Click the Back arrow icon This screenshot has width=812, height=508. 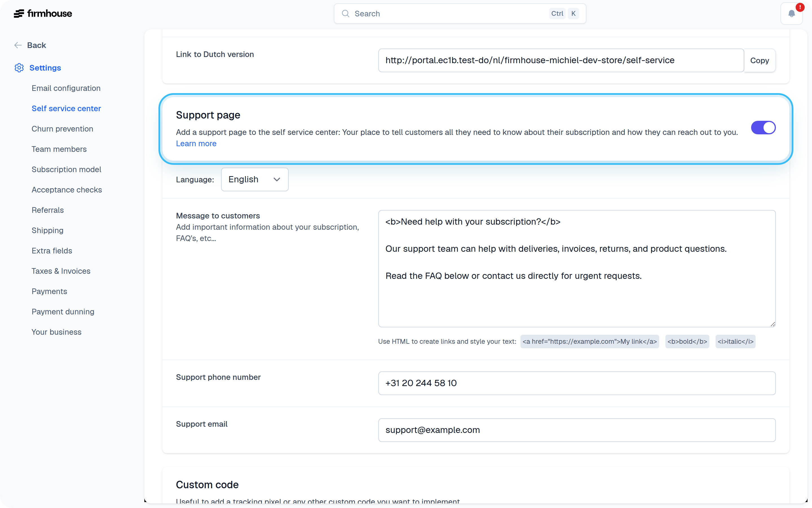click(18, 45)
